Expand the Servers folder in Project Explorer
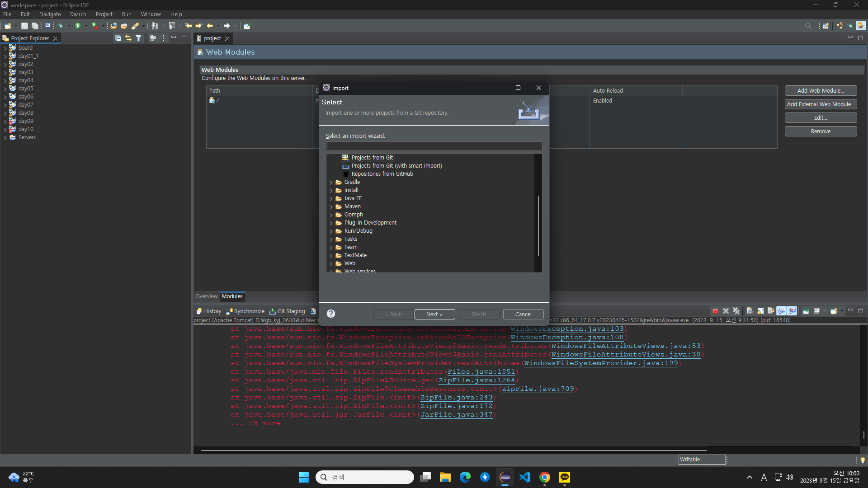This screenshot has width=868, height=488. tap(5, 137)
